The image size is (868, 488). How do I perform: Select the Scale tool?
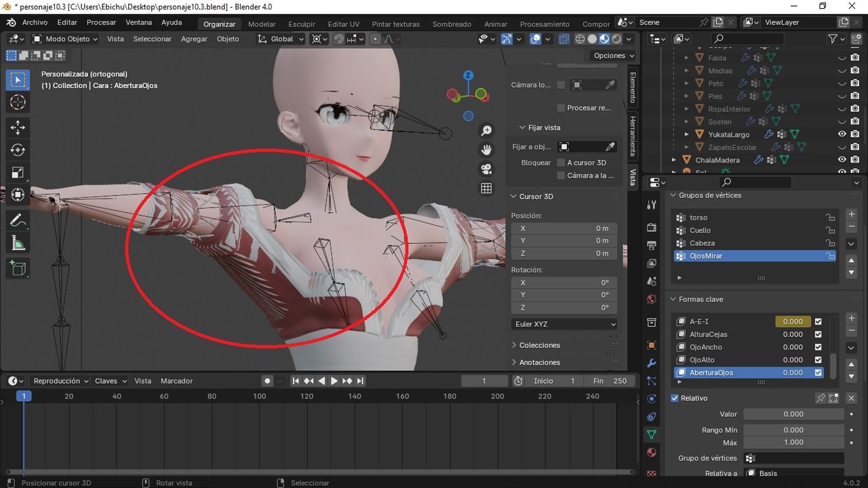pos(18,172)
